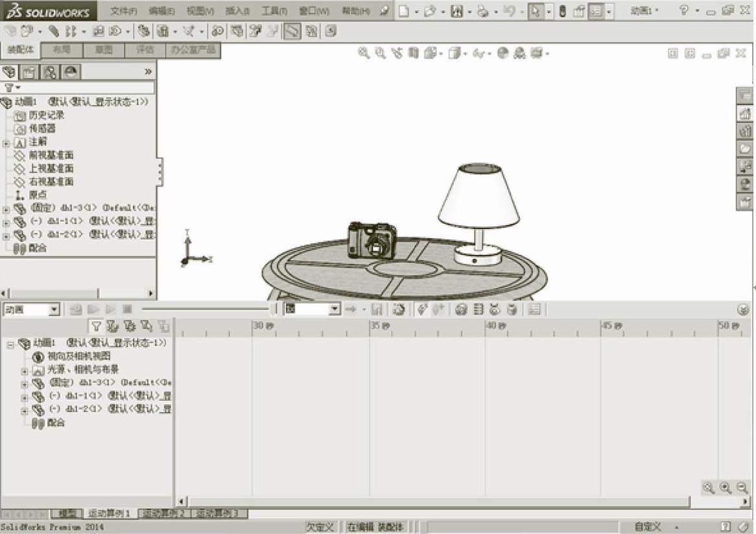Open the New document icon

tap(404, 11)
